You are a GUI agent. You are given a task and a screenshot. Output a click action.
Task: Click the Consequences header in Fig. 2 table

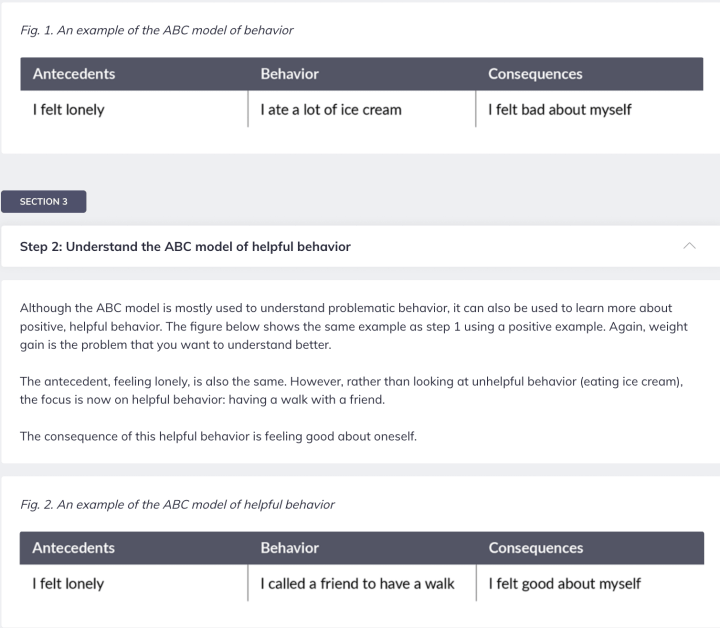(x=535, y=548)
